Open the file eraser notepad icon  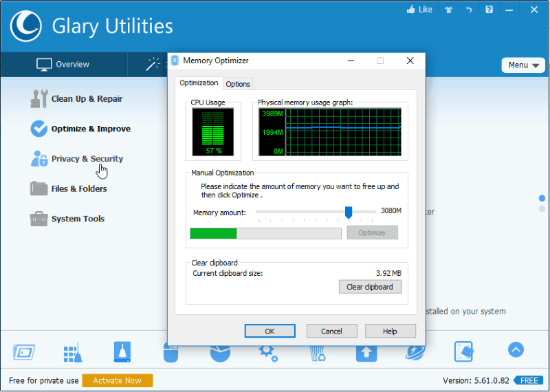(x=464, y=351)
